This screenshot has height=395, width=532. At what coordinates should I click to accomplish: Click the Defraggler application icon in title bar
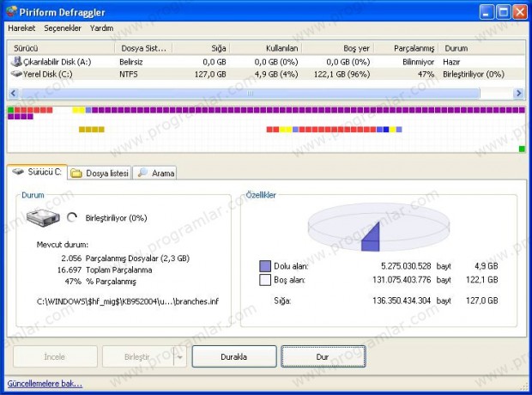click(x=12, y=11)
